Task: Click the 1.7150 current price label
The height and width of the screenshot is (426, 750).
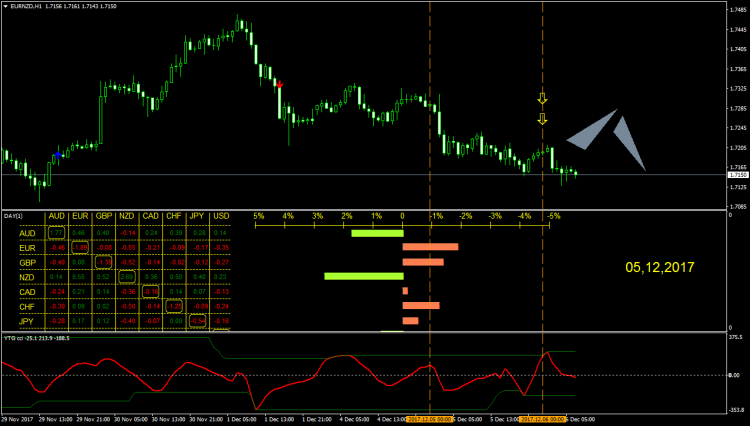Action: tap(735, 175)
